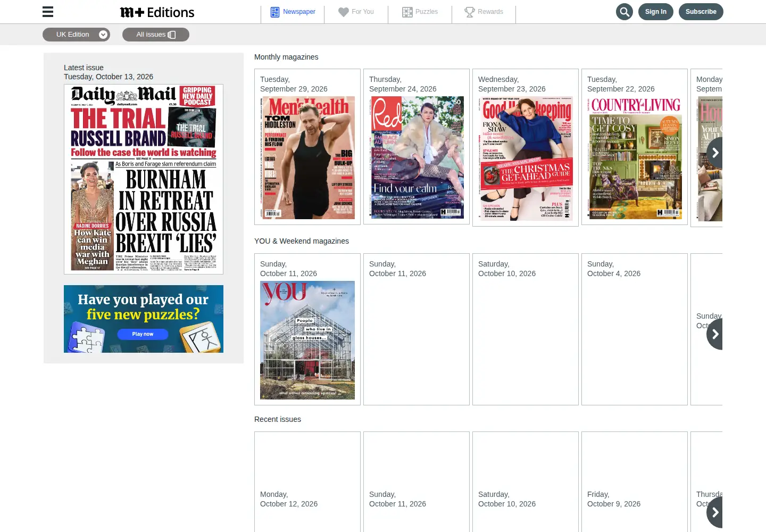Viewport: 766px width, 532px height.
Task: Select the Monday, October 12, 2026 issue
Action: (307, 482)
